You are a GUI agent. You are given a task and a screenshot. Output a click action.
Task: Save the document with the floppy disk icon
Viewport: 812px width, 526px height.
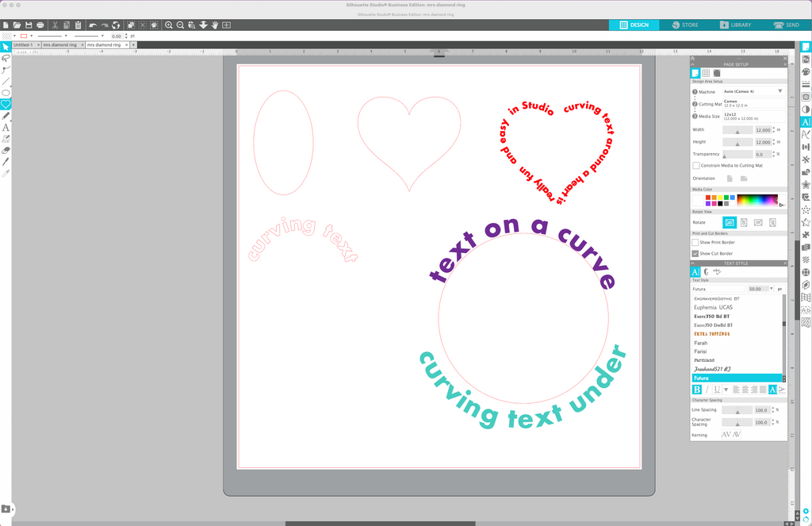click(29, 25)
